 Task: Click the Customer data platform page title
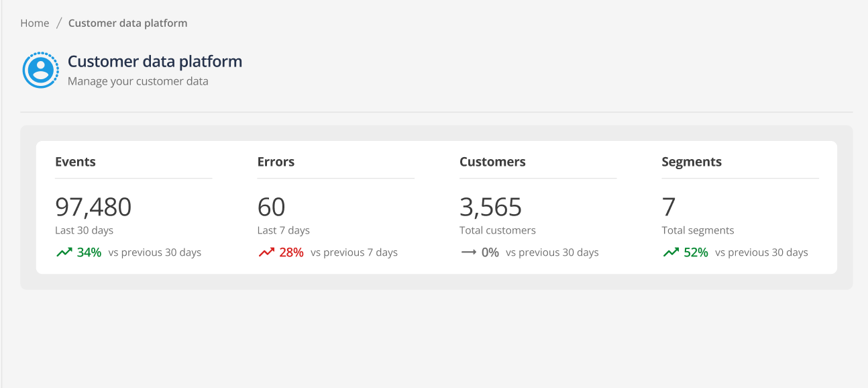(x=155, y=61)
